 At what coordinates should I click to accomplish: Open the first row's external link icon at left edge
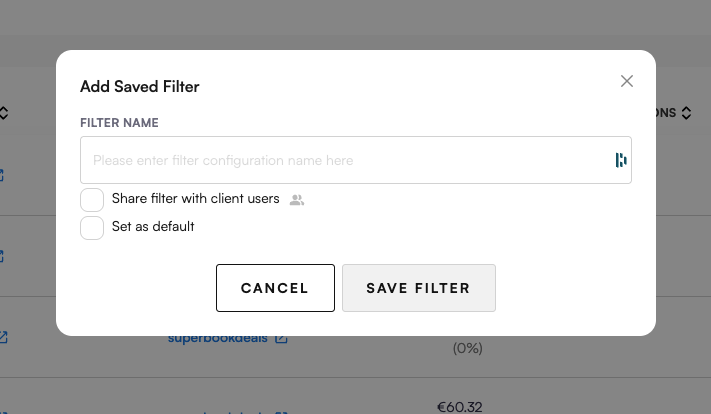tap(2, 176)
